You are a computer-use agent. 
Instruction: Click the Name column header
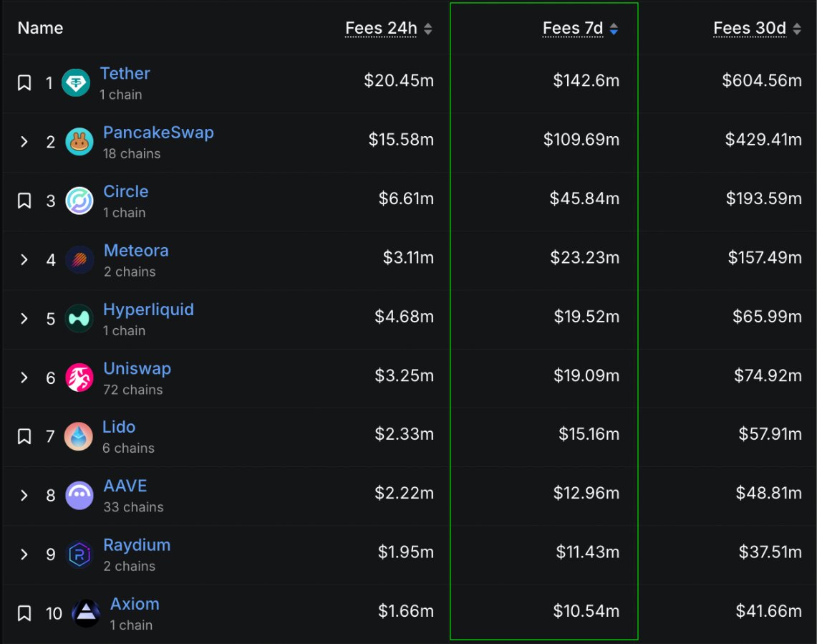(x=40, y=28)
